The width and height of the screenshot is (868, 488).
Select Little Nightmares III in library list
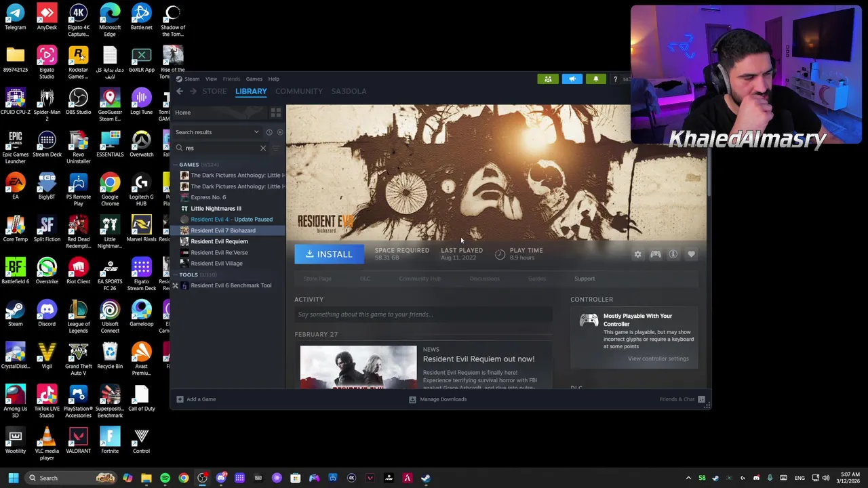tap(216, 209)
